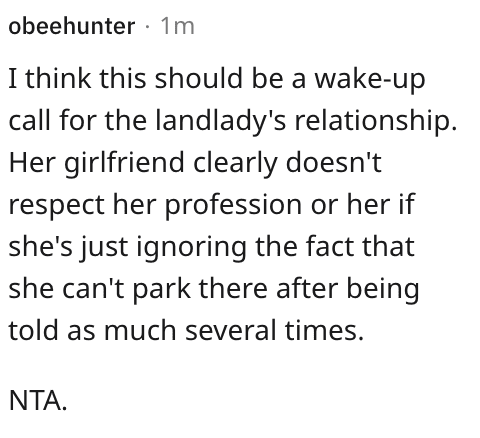Click the 1m comment timestamp

click(x=177, y=26)
